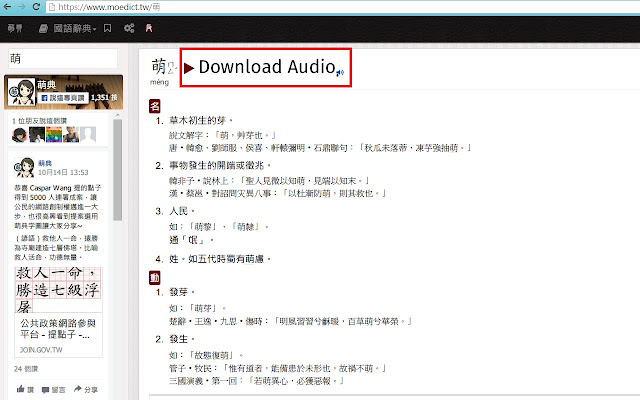The height and width of the screenshot is (400, 640).
Task: Go back with the browser back arrow
Action: click(x=7, y=6)
